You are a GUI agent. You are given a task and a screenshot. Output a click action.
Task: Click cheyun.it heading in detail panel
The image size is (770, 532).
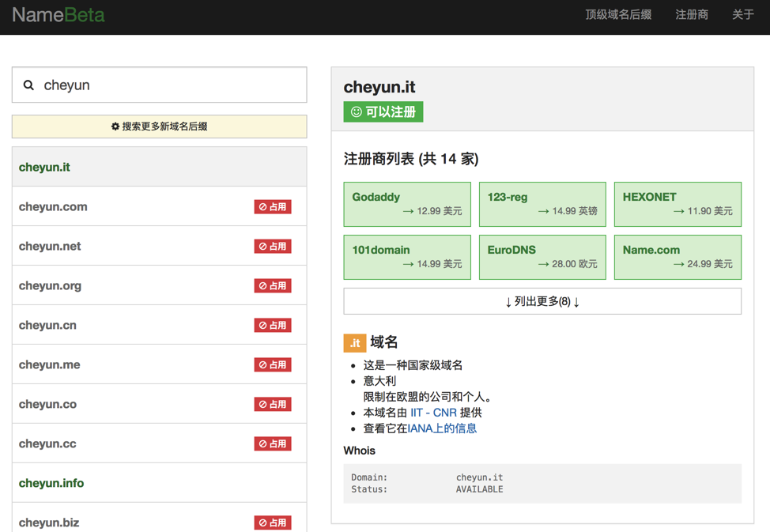379,87
